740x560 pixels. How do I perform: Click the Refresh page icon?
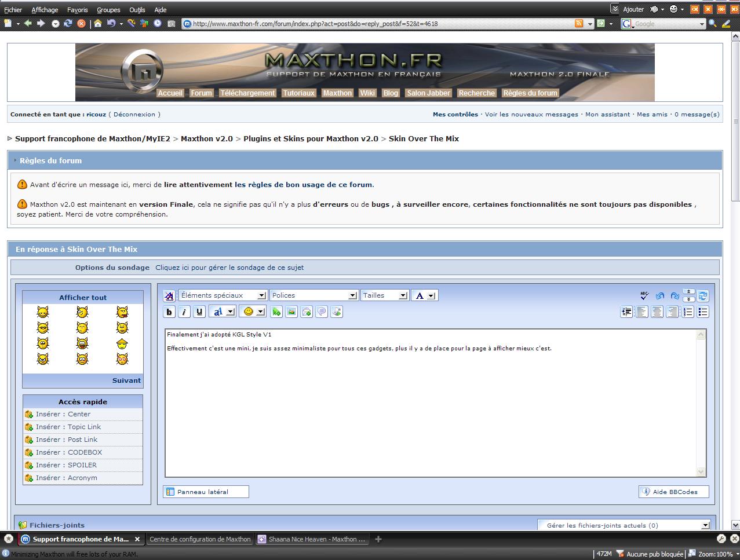[x=68, y=23]
